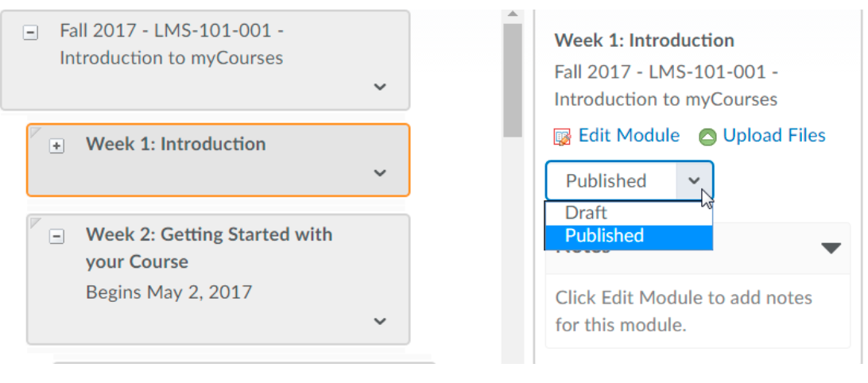
Task: Open the Week 1: Introduction chevron menu
Action: coord(380,172)
